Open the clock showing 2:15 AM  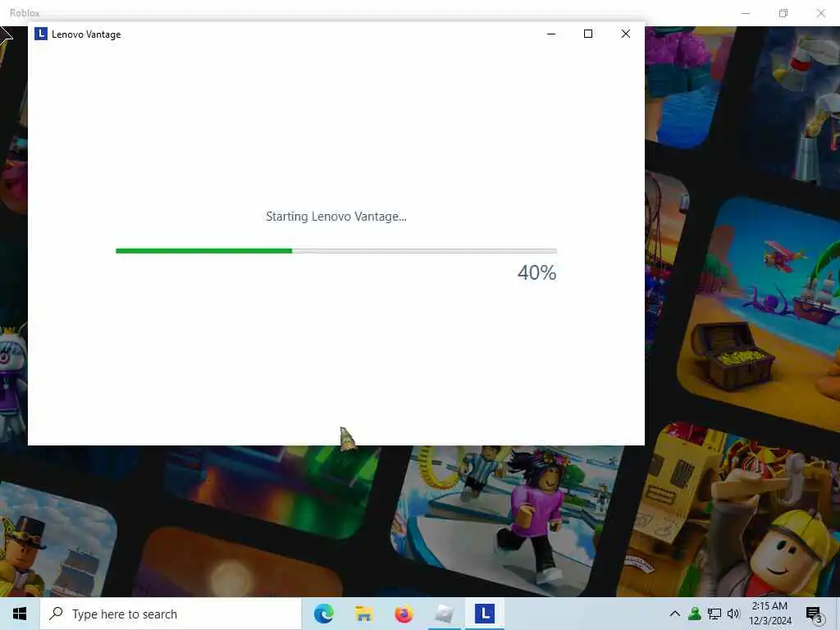(769, 614)
